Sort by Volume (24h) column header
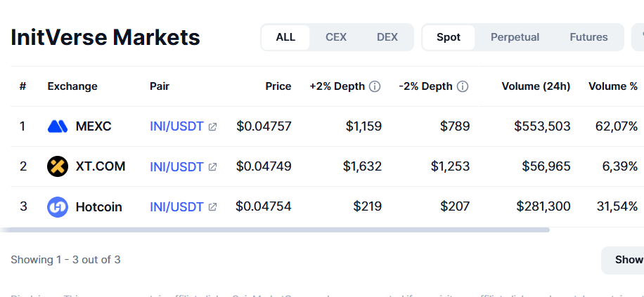The image size is (644, 297). point(536,86)
